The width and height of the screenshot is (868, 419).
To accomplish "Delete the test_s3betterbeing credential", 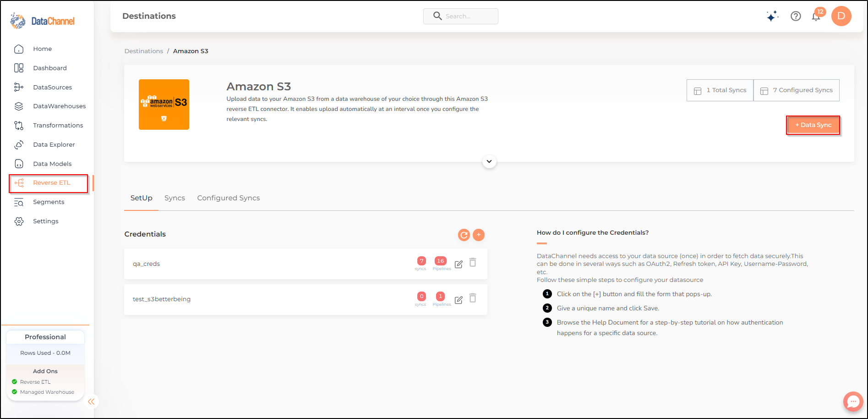I will [x=473, y=298].
